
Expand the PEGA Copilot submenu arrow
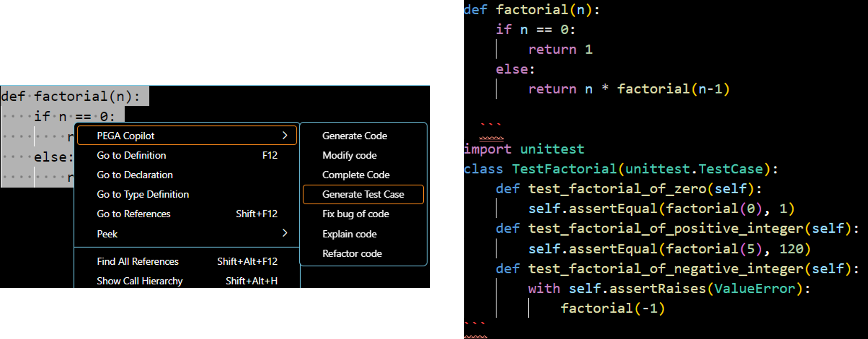click(x=285, y=135)
